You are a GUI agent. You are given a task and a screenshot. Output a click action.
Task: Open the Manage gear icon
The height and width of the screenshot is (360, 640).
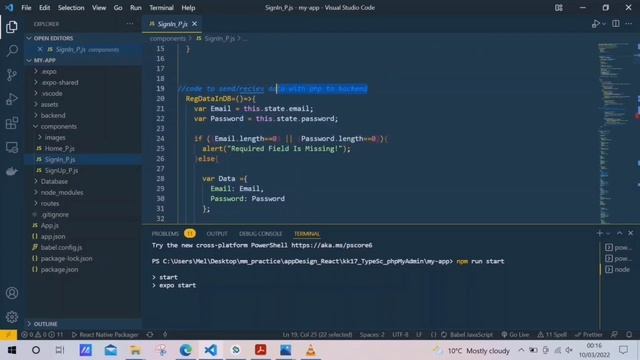pyautogui.click(x=12, y=317)
